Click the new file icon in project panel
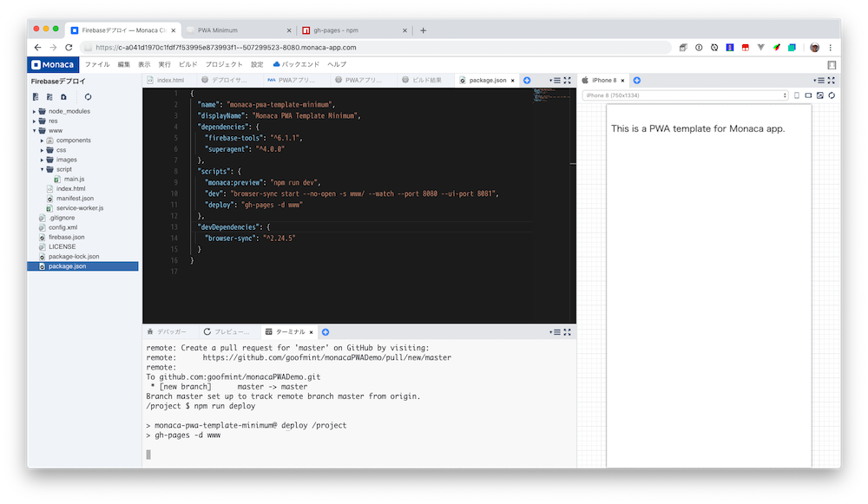 (x=36, y=97)
